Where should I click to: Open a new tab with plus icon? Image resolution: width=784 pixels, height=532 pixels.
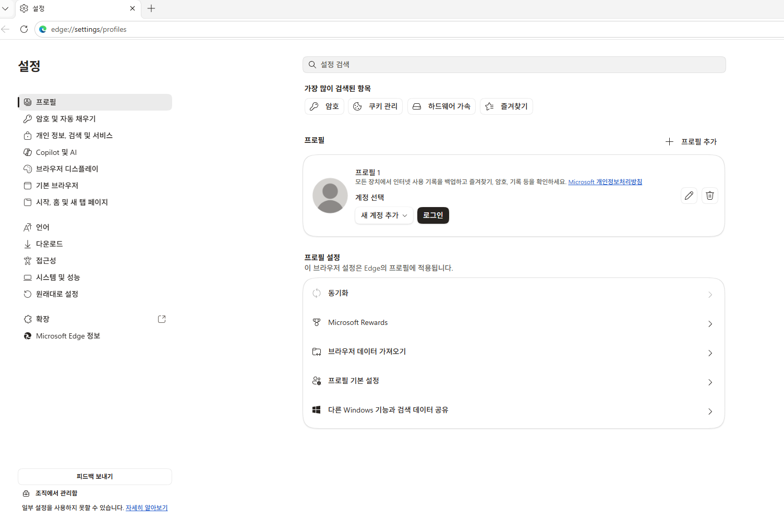point(151,8)
